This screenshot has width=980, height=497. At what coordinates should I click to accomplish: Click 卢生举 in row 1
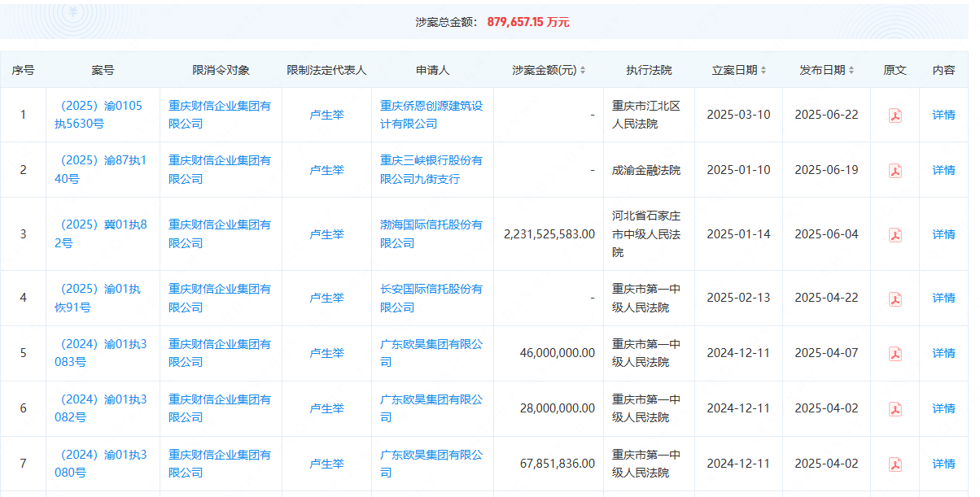327,115
